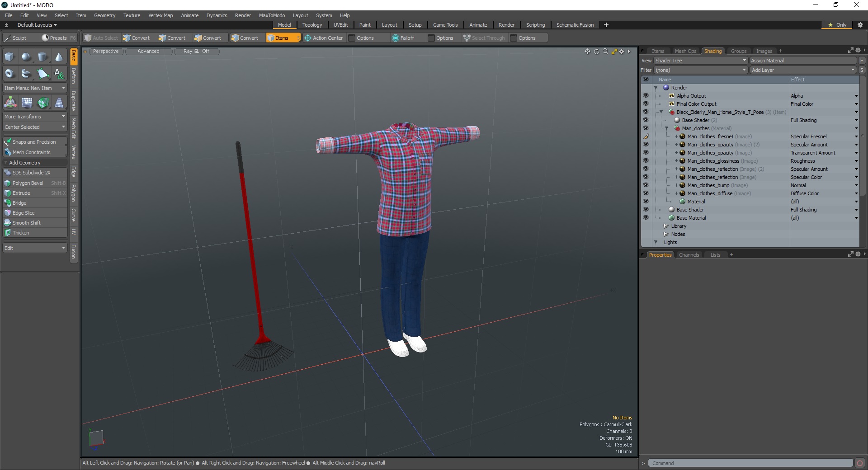
Task: Toggle visibility of Alpha Output layer
Action: (x=646, y=96)
